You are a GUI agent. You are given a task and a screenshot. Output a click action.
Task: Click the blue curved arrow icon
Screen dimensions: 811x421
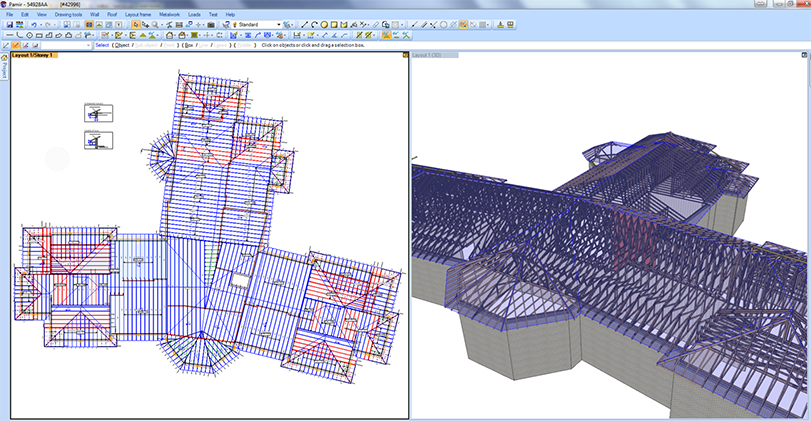point(257,35)
